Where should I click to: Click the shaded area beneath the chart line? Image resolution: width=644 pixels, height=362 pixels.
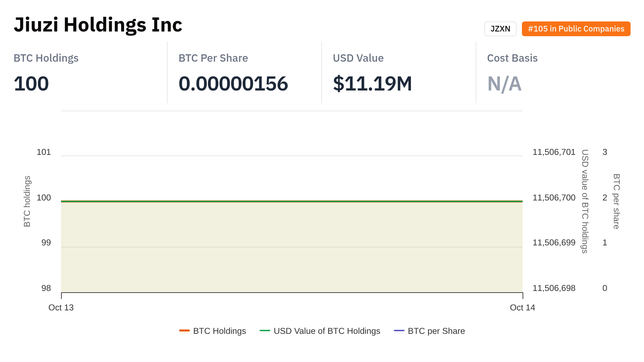[x=292, y=248]
